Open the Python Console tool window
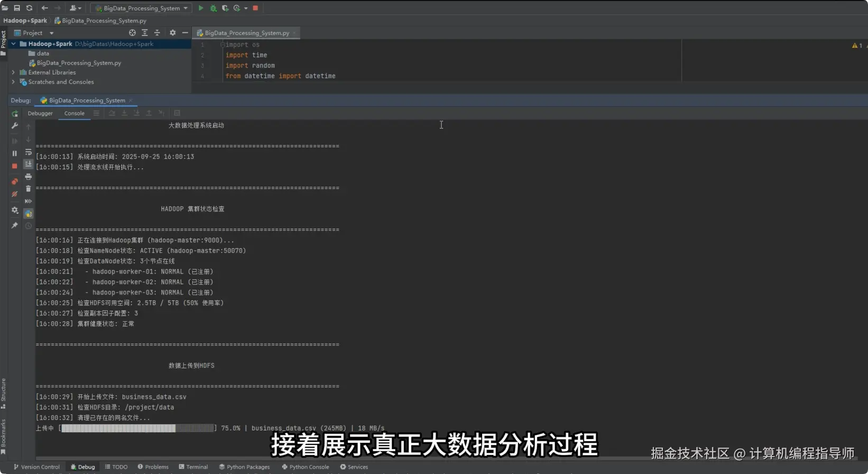The height and width of the screenshot is (474, 868). [306, 467]
